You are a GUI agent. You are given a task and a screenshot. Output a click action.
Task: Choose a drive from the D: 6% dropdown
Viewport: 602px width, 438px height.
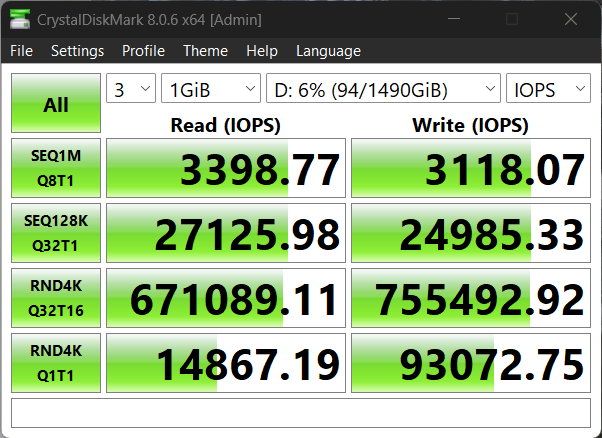383,89
